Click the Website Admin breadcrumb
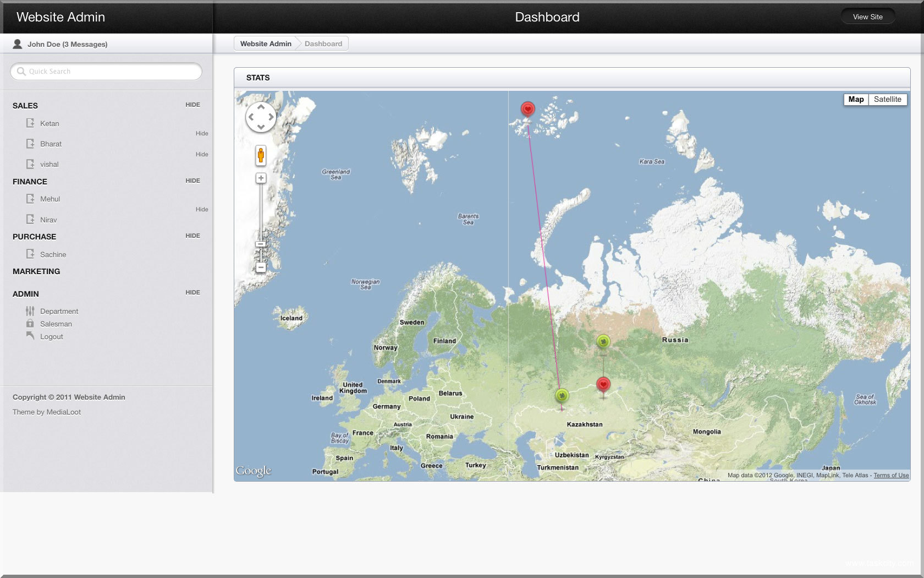 tap(266, 43)
